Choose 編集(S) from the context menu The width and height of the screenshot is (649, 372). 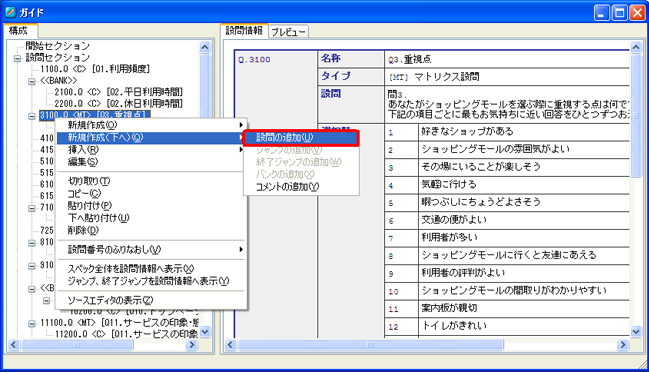click(x=151, y=162)
